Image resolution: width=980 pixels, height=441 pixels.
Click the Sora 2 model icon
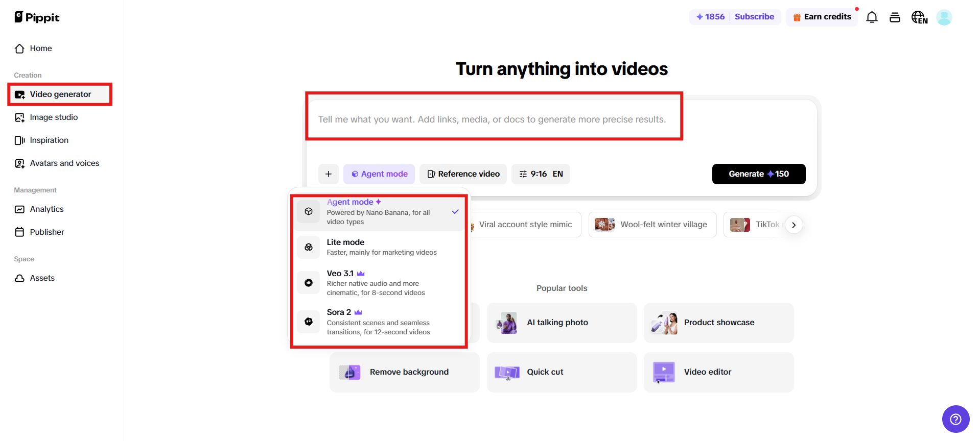[x=309, y=322]
